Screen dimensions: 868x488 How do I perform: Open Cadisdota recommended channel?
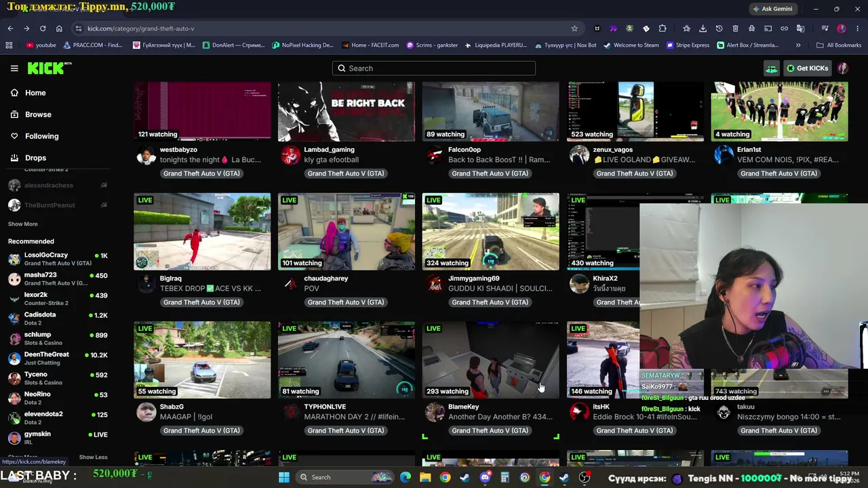pyautogui.click(x=58, y=319)
